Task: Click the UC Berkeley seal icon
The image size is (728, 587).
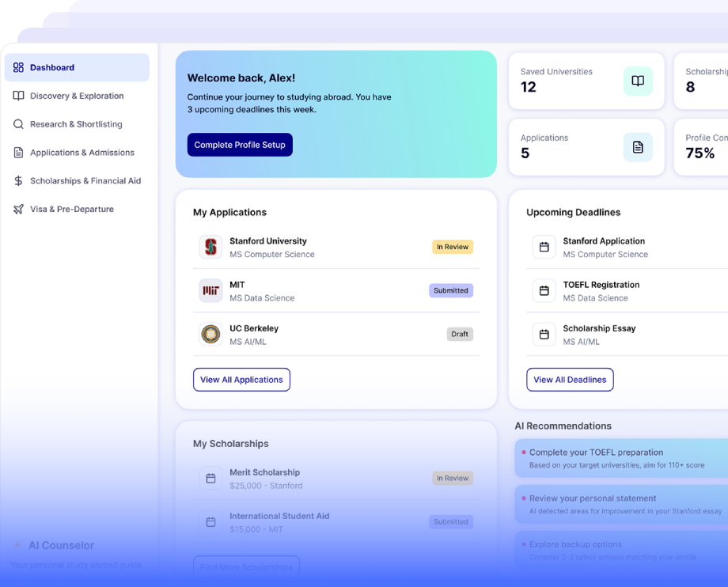Action: click(x=210, y=334)
